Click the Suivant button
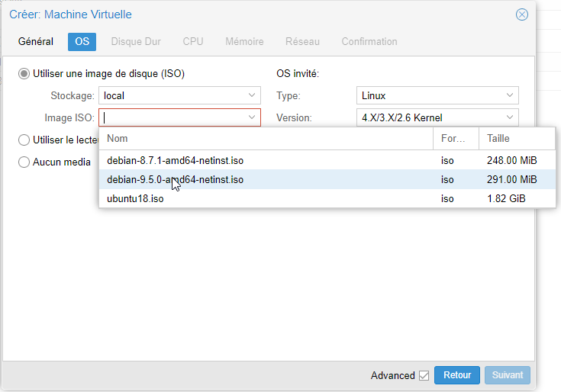This screenshot has width=561, height=392. [508, 375]
